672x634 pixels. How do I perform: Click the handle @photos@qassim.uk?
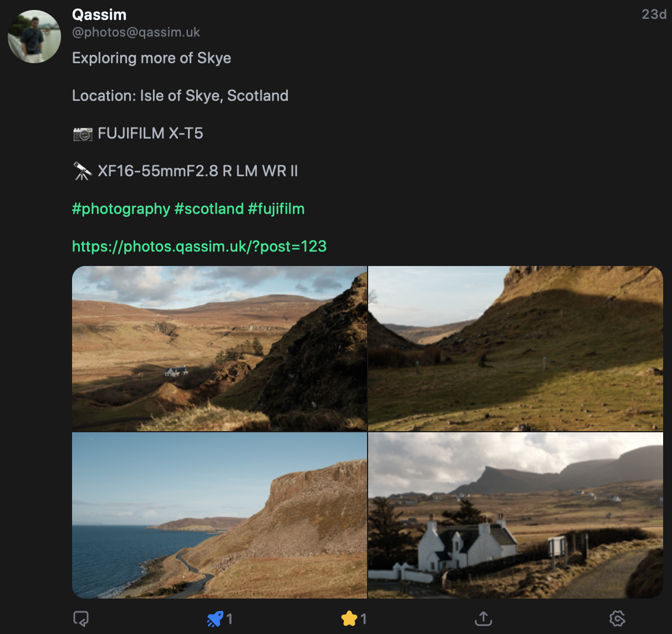(x=136, y=32)
